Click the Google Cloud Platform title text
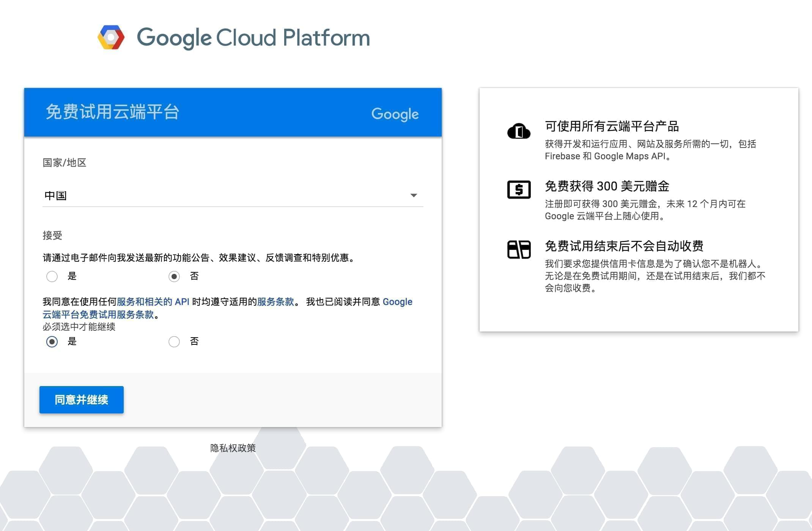The width and height of the screenshot is (812, 531). (x=253, y=38)
